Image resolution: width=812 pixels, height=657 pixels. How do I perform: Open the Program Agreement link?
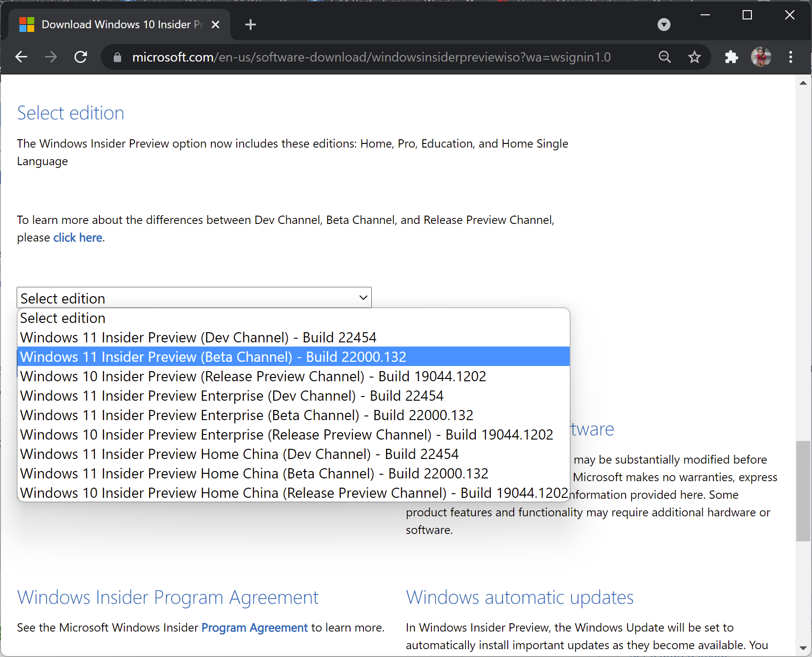tap(254, 627)
